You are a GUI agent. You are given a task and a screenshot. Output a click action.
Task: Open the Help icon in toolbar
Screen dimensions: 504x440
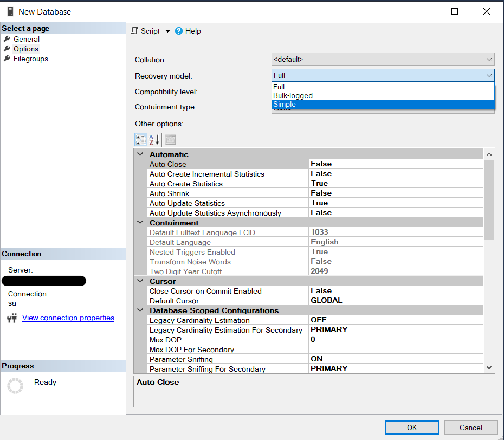pos(179,31)
